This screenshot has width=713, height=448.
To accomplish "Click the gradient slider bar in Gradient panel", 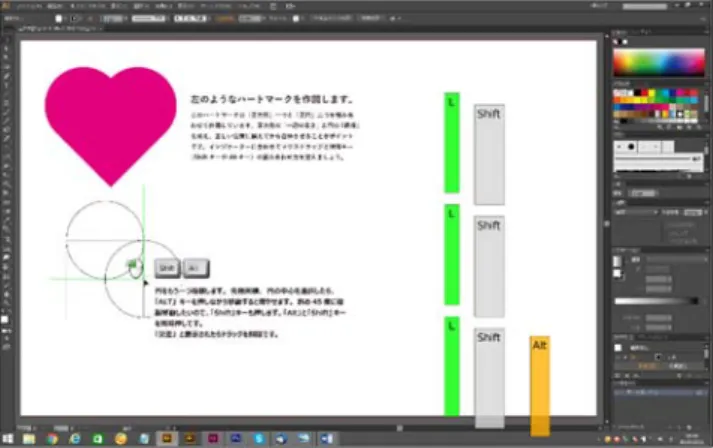I will pyautogui.click(x=656, y=301).
